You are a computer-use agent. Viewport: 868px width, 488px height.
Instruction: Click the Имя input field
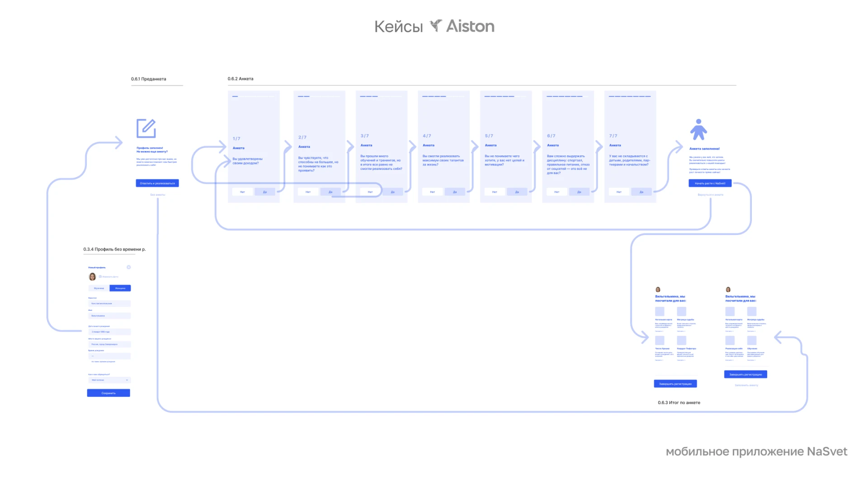pos(109,316)
